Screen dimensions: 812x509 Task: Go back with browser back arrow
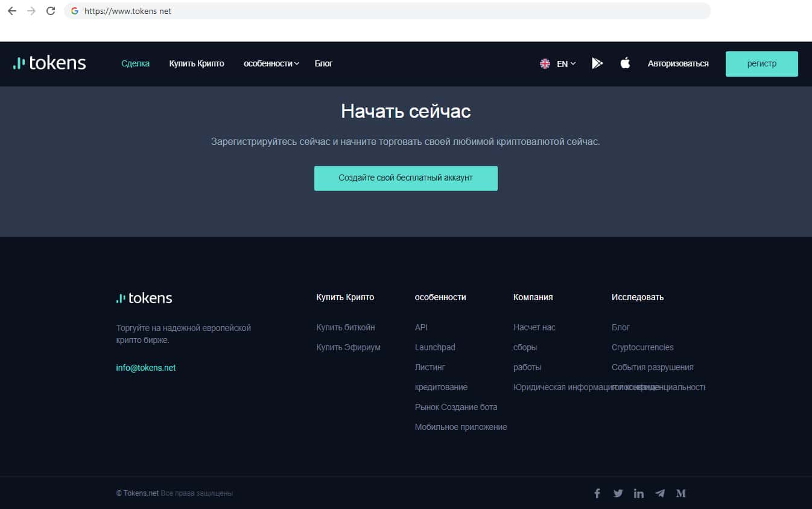click(x=11, y=11)
